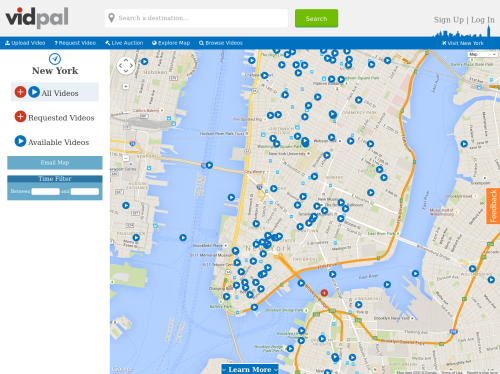This screenshot has height=374, width=500.
Task: Click the map pan control circle
Action: 126,65
